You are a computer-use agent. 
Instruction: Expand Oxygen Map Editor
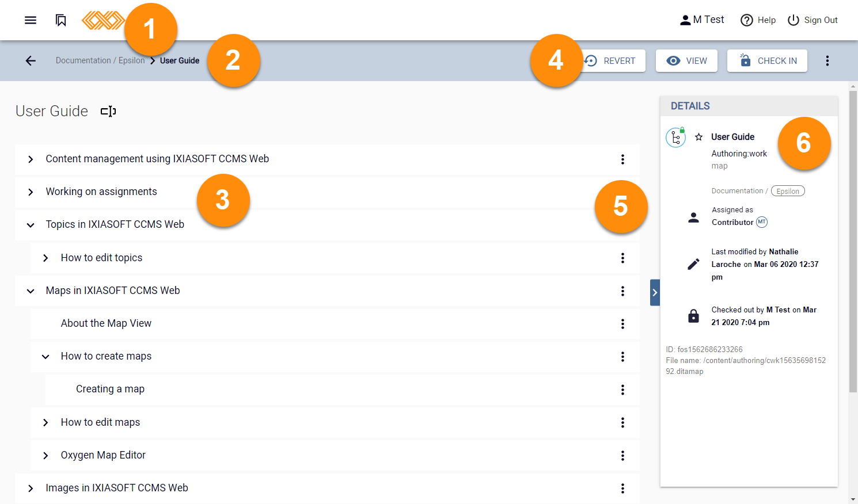pos(45,456)
